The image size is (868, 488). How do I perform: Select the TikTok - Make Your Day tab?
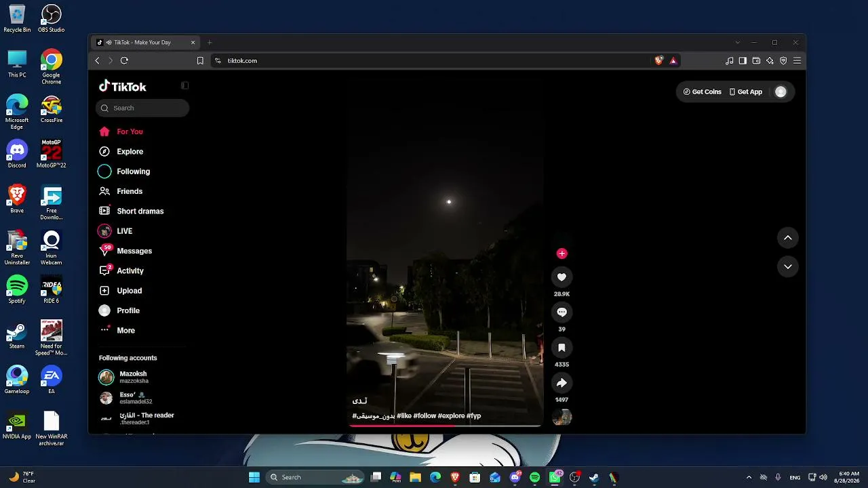coord(146,42)
